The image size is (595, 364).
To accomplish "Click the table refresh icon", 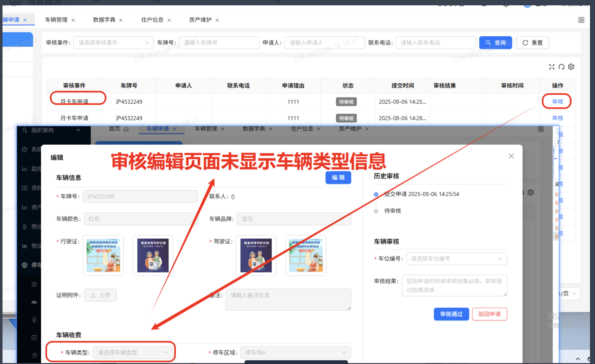I will pyautogui.click(x=561, y=67).
